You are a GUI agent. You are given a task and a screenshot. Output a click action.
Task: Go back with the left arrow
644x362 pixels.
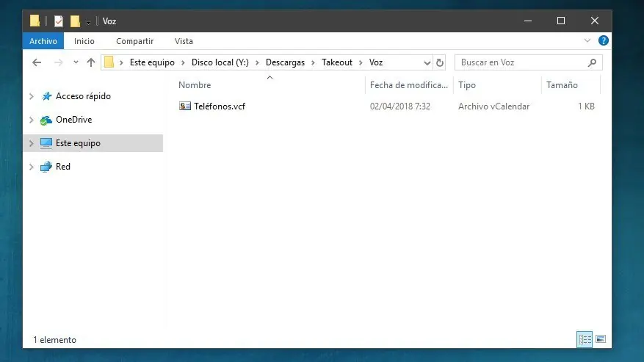pos(37,62)
